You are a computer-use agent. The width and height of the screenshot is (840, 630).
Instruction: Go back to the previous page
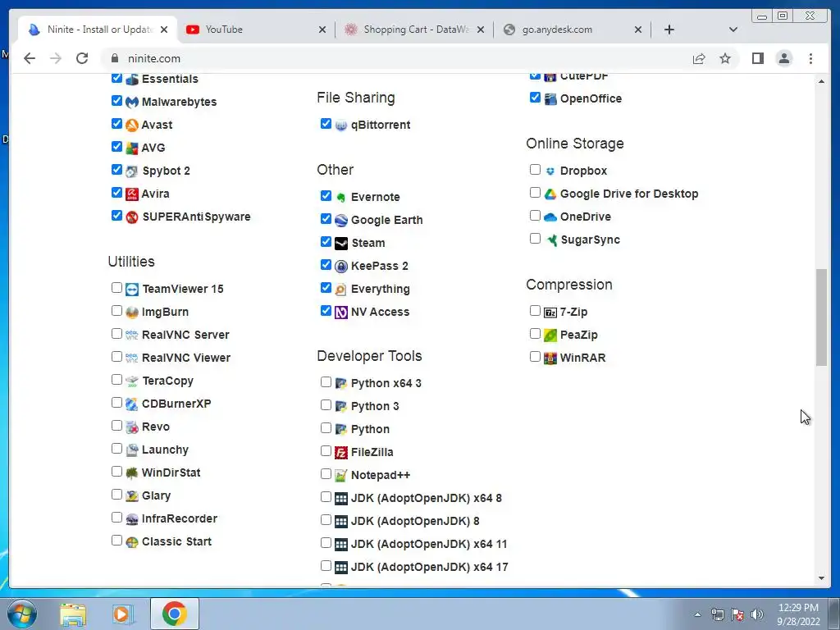pyautogui.click(x=30, y=58)
